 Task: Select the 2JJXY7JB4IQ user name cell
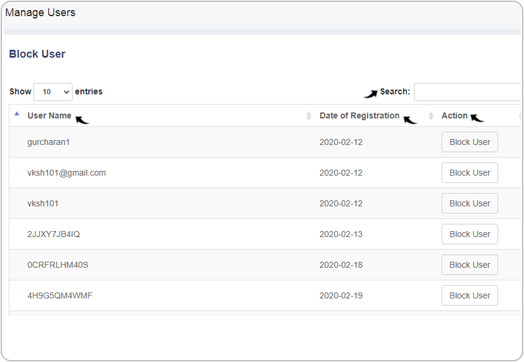(x=53, y=234)
